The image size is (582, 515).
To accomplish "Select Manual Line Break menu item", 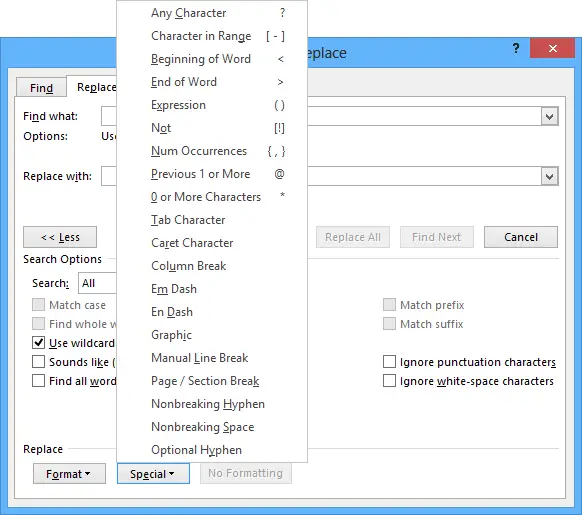I will click(212, 358).
